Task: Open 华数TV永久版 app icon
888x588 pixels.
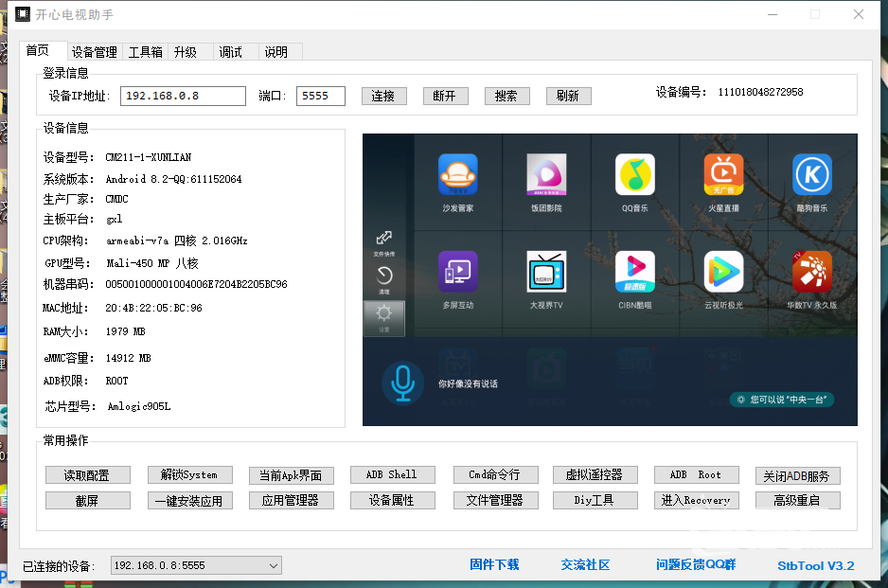Action: [x=812, y=276]
